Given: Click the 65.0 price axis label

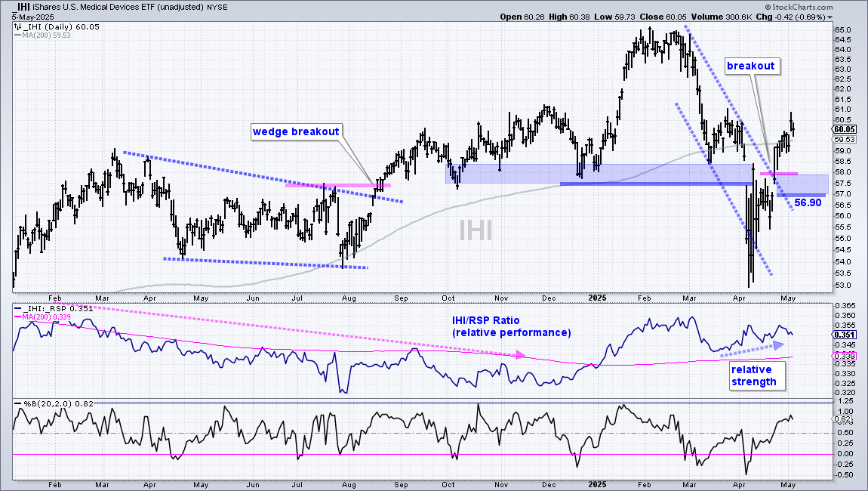Looking at the screenshot, I should tap(842, 30).
